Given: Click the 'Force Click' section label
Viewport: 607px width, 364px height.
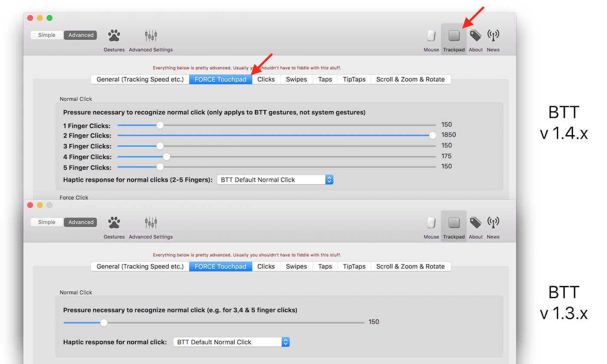Looking at the screenshot, I should point(74,198).
